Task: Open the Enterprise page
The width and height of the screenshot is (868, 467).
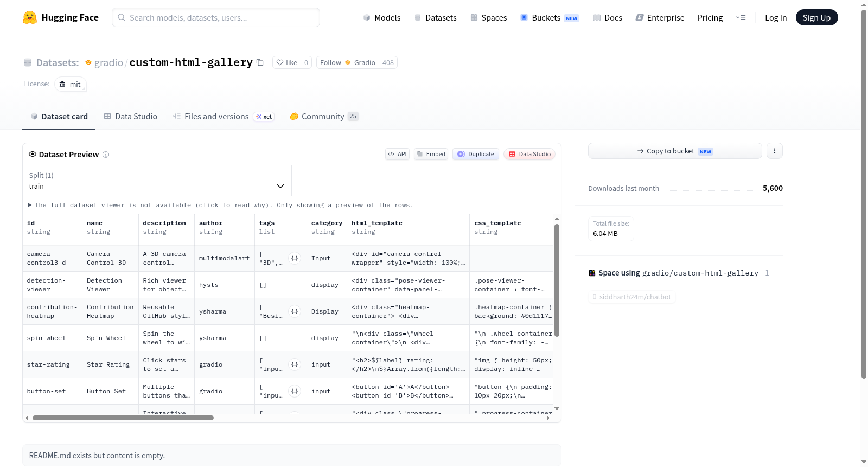Action: coord(660,18)
